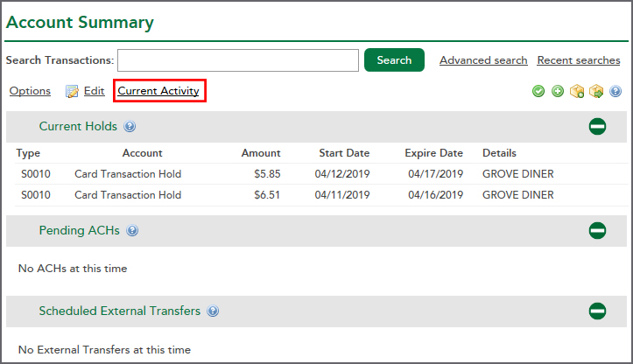Click the Details column header
The width and height of the screenshot is (633, 364).
[499, 153]
